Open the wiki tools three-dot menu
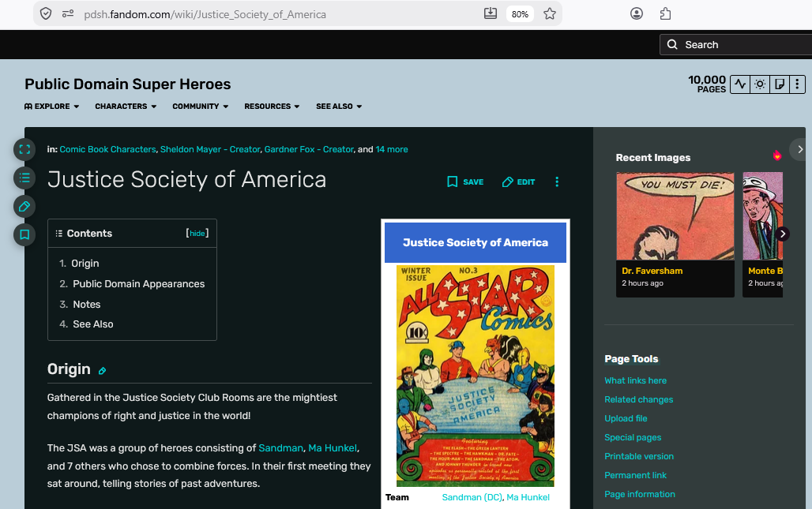 (797, 84)
